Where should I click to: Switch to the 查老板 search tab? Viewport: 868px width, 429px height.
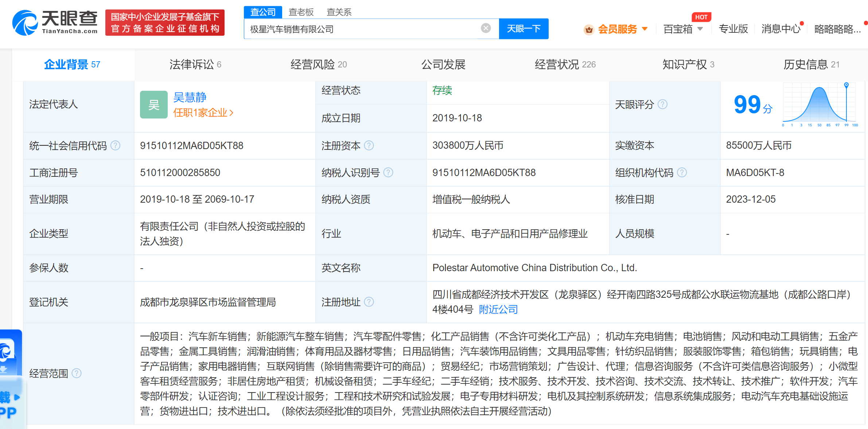[x=301, y=12]
